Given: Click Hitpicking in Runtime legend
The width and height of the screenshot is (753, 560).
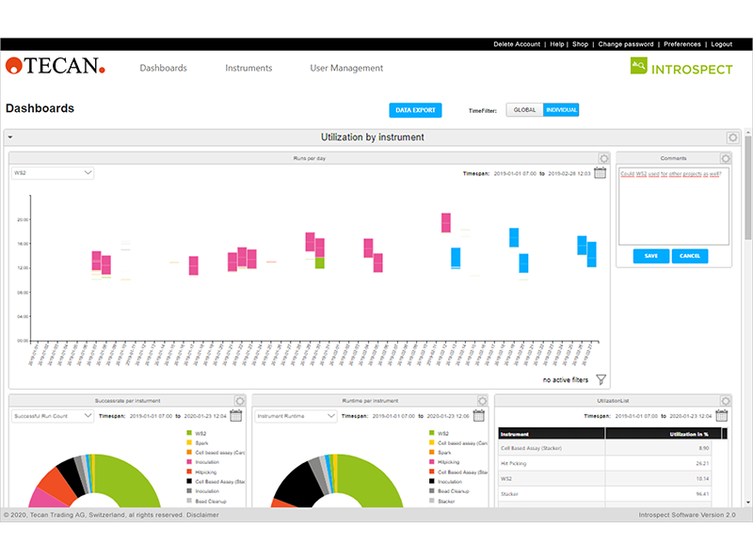Looking at the screenshot, I should 449,462.
